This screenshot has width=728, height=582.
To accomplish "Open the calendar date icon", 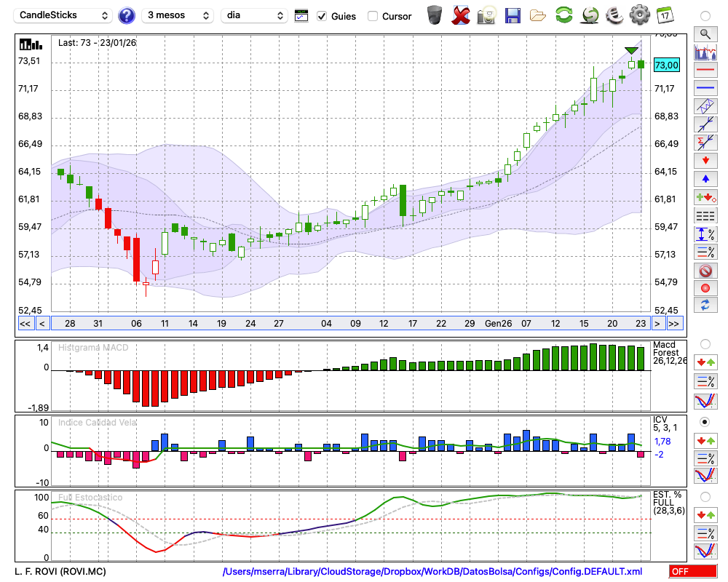I will coord(665,15).
